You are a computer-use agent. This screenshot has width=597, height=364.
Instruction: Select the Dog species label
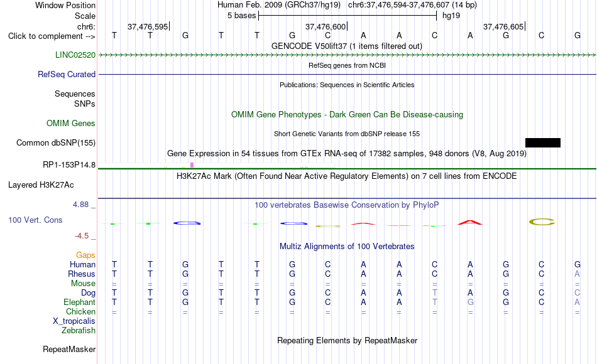(x=88, y=293)
